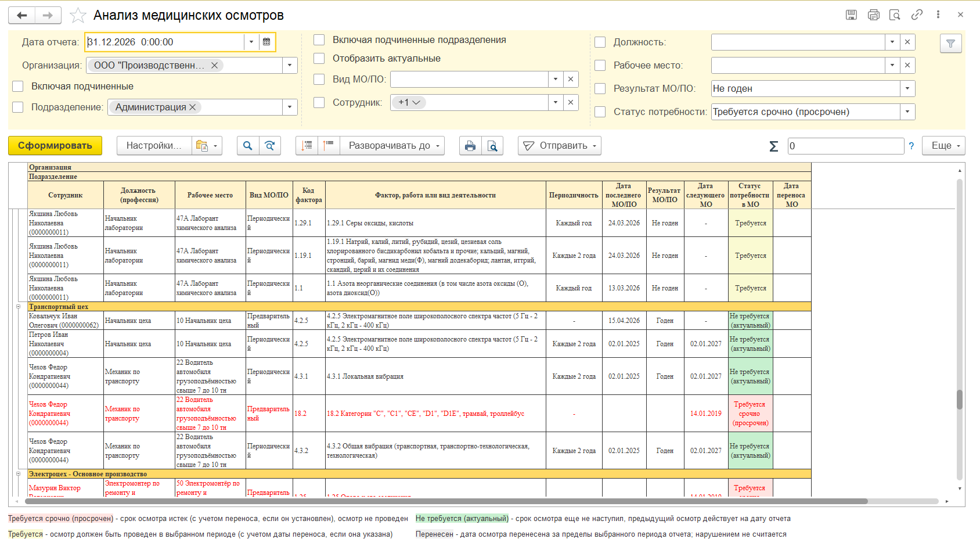Enable Отобразить актуальные checkbox

coord(319,59)
